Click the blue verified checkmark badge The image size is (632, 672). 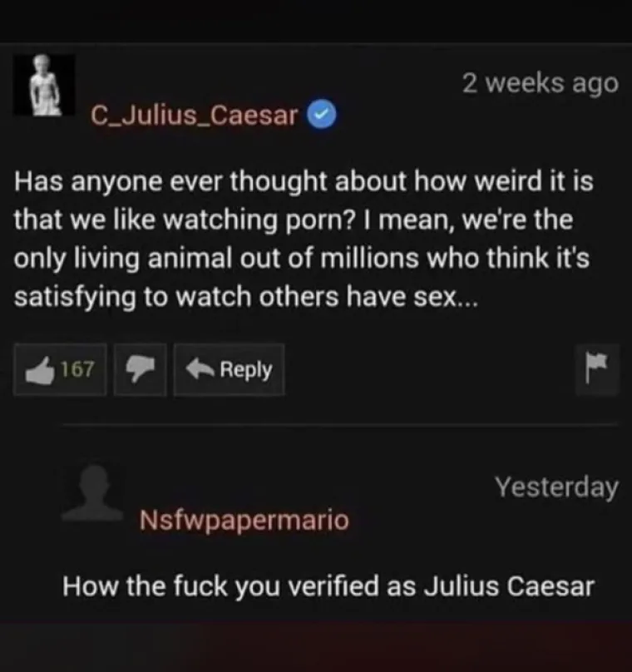point(323,114)
